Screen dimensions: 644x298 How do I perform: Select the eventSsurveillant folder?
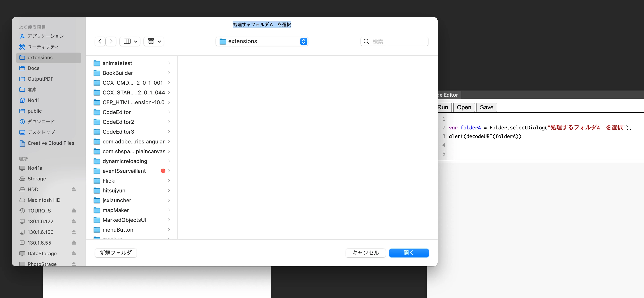click(124, 171)
